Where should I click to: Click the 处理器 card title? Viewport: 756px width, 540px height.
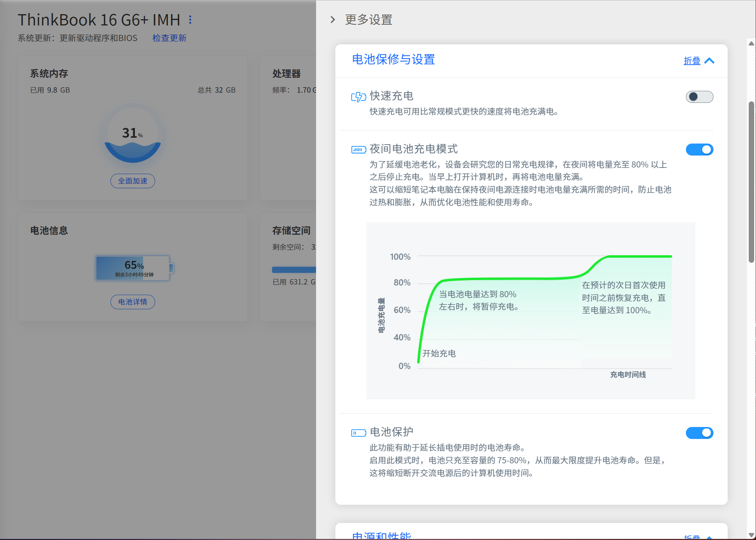[287, 74]
